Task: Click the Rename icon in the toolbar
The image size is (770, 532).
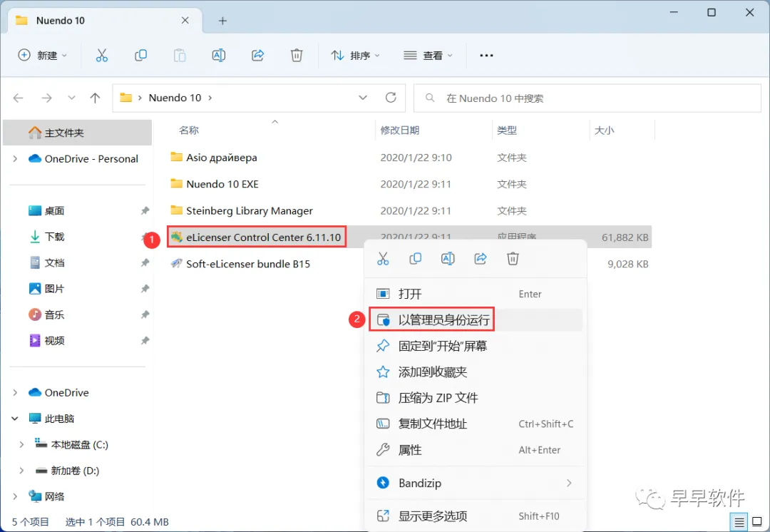Action: click(x=219, y=56)
